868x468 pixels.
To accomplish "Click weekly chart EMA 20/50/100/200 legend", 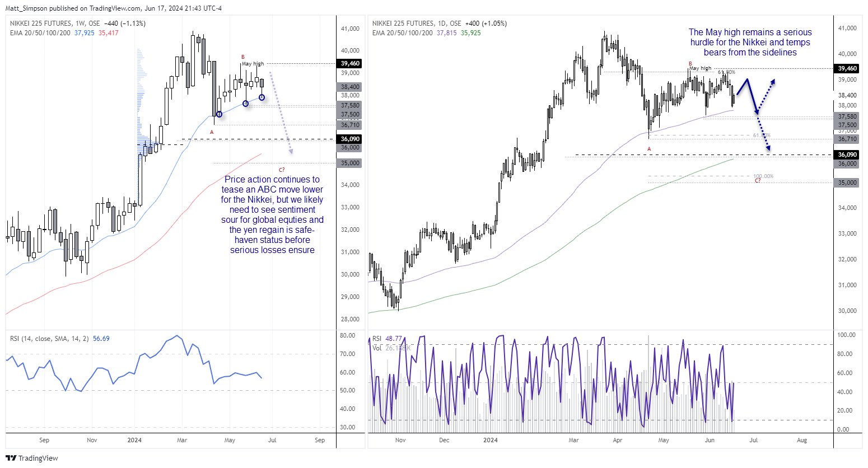I will (x=40, y=33).
